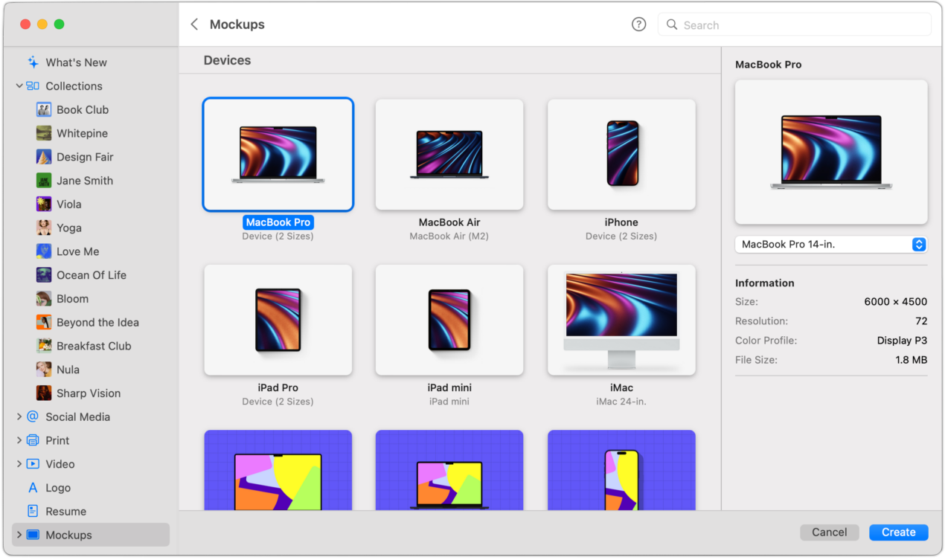Click the Mockups screen icon
The width and height of the screenshot is (945, 560).
click(x=33, y=535)
